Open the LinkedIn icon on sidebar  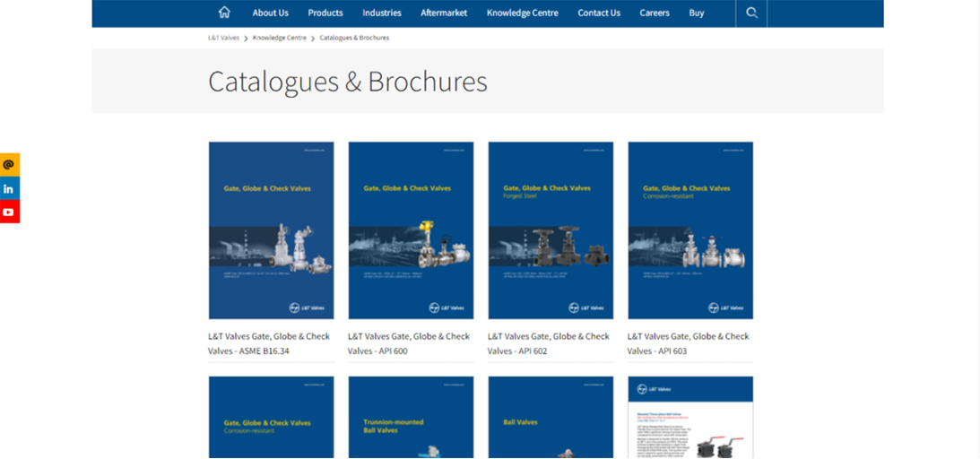coord(9,188)
